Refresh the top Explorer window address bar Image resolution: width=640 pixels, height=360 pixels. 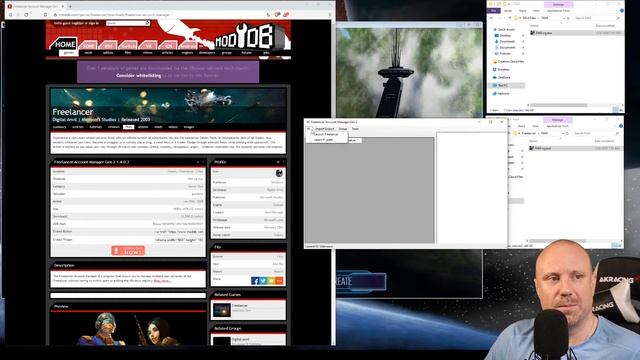tap(568, 18)
